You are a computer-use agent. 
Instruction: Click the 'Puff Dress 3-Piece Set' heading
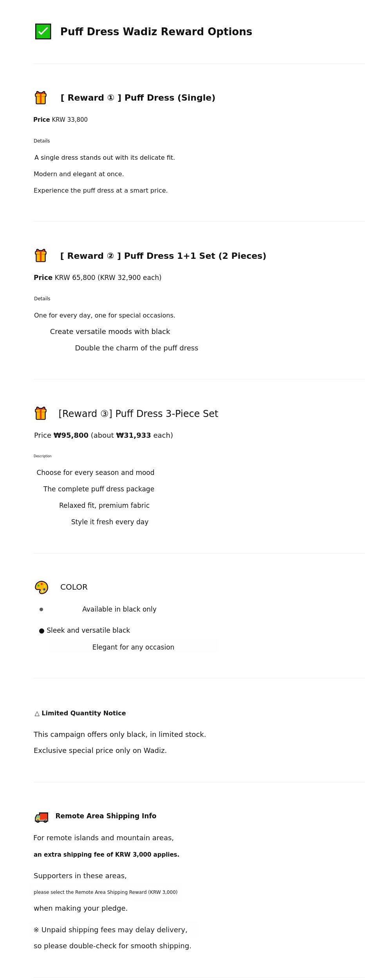(138, 414)
